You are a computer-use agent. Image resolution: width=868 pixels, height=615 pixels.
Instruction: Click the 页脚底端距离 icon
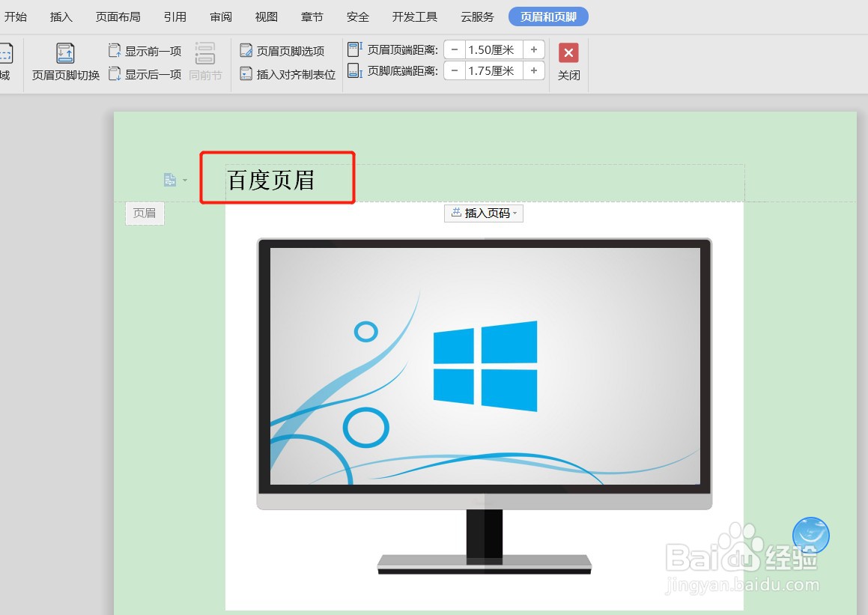pyautogui.click(x=355, y=71)
